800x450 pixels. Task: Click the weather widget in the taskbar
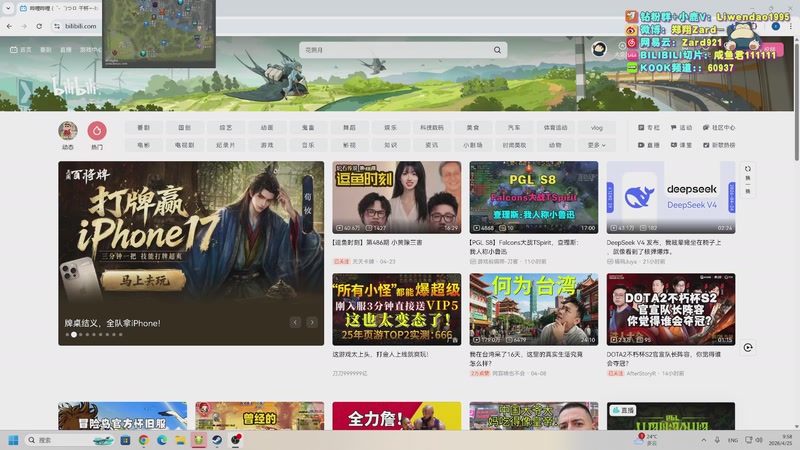646,440
